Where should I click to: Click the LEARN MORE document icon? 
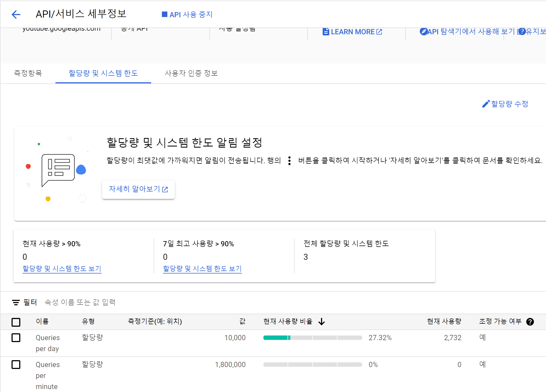pos(326,32)
